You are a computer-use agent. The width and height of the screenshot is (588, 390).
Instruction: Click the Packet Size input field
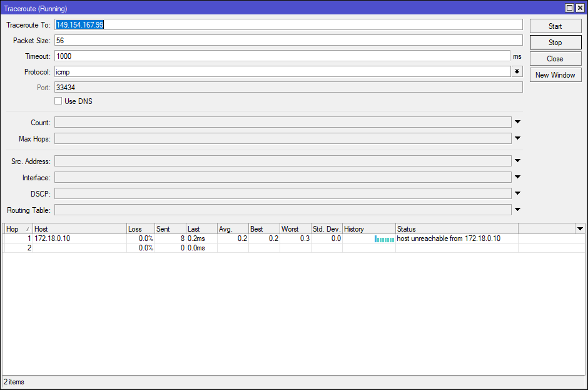[x=288, y=41]
